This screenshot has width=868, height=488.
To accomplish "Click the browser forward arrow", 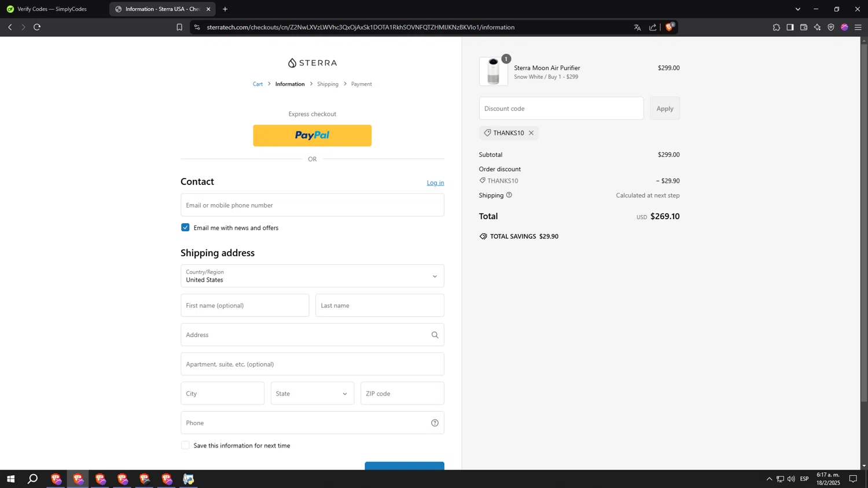I will [23, 27].
